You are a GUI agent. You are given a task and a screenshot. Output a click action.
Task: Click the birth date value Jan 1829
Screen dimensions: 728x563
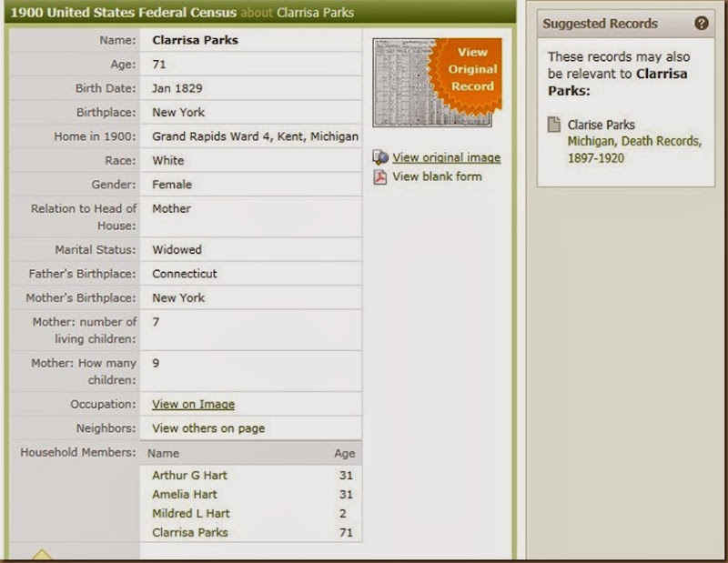click(177, 88)
